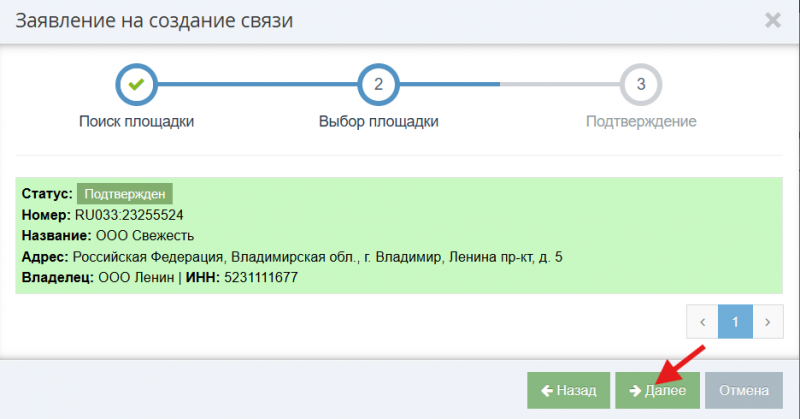Click the step 3 circle indicator

641,84
